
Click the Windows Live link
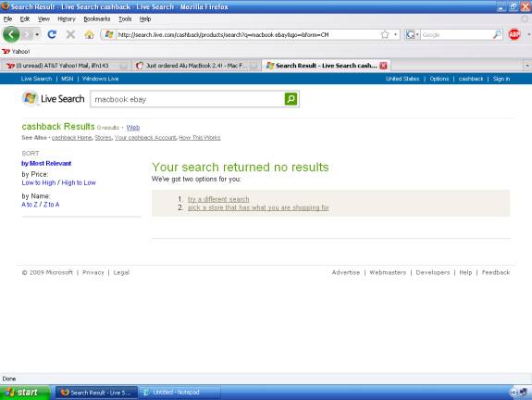(101, 79)
